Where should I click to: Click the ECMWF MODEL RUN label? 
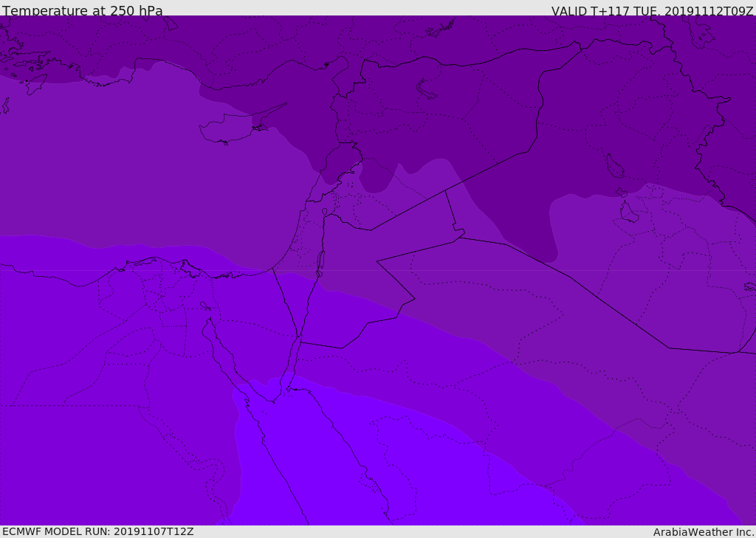pyautogui.click(x=97, y=531)
